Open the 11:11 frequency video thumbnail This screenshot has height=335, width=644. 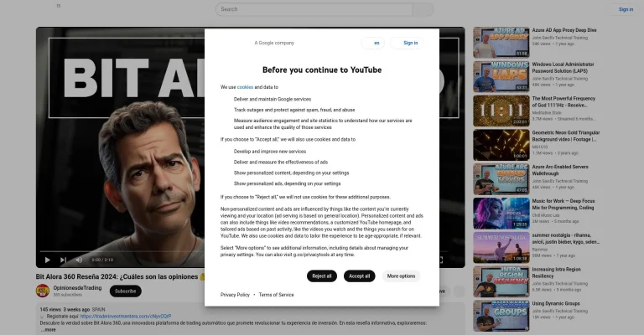[501, 111]
